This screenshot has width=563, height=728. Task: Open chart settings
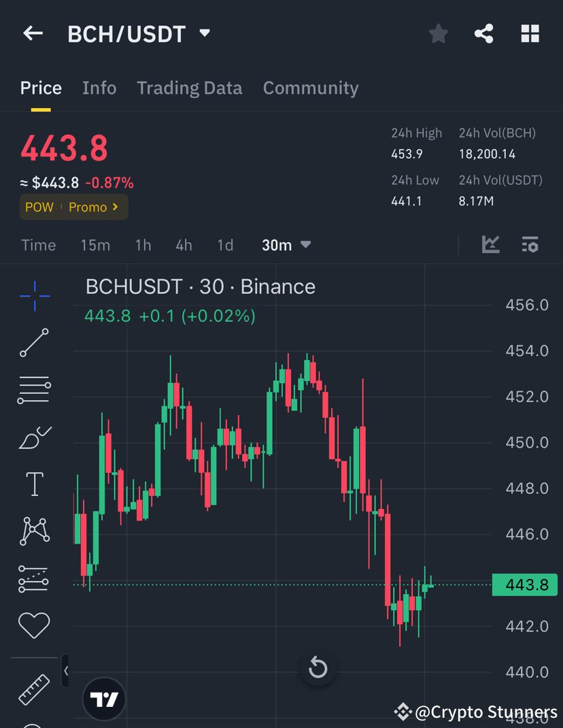click(x=530, y=244)
